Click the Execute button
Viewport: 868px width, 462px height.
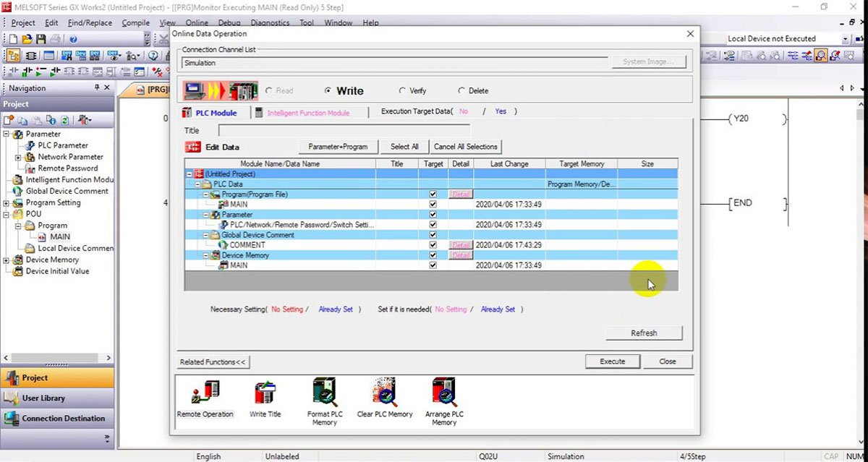(x=613, y=362)
